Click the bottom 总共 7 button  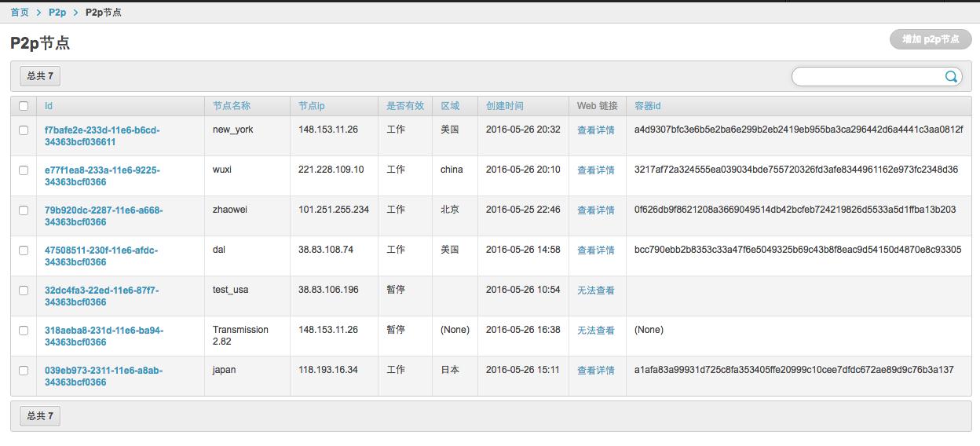(40, 416)
